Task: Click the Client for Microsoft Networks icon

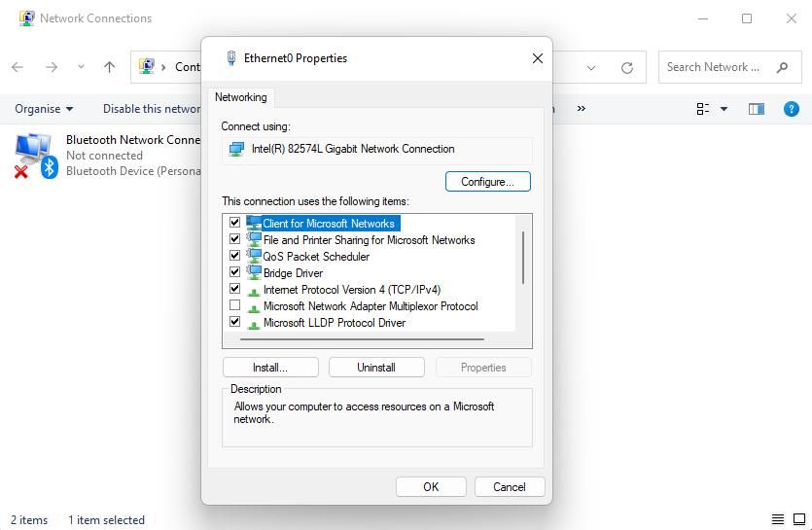Action: (254, 223)
